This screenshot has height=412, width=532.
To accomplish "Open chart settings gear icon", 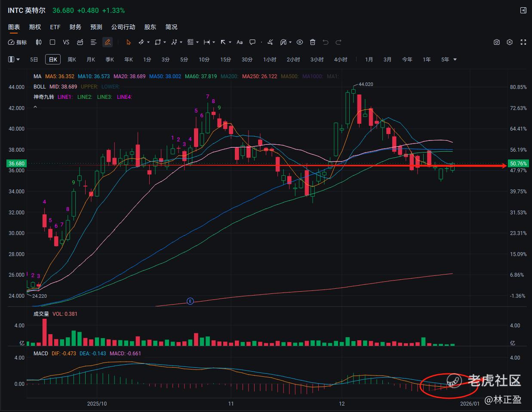I will pos(510,42).
